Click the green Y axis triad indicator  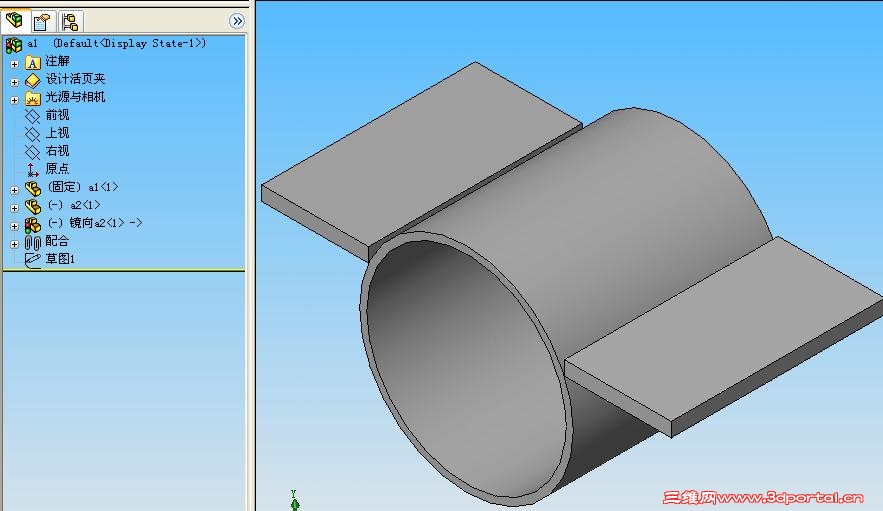click(x=295, y=500)
